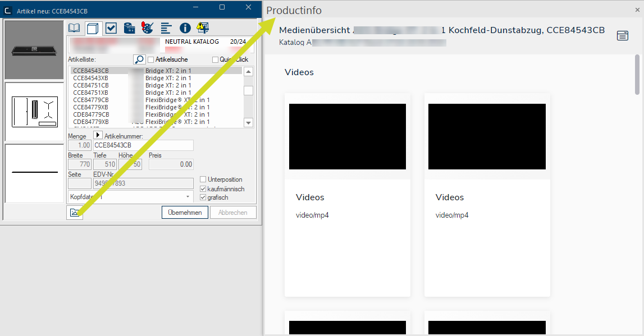Select the 3D cube view tab
Image resolution: width=644 pixels, height=336 pixels.
pos(93,28)
